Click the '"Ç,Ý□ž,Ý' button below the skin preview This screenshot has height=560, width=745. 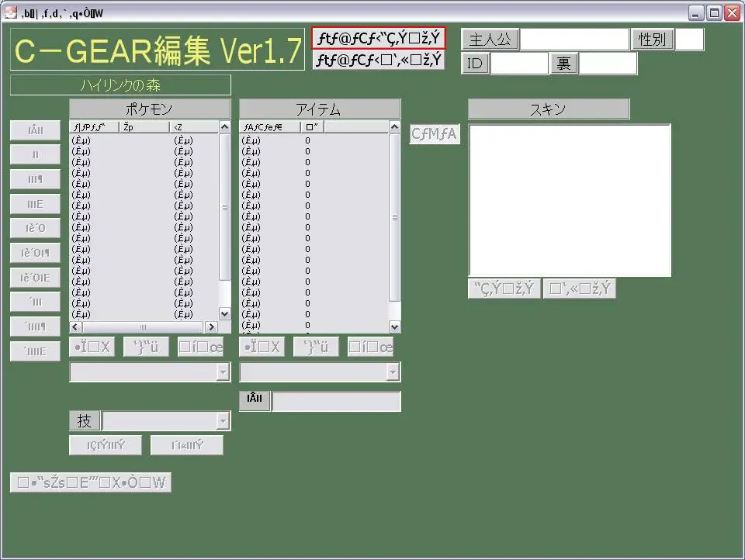[x=504, y=289]
